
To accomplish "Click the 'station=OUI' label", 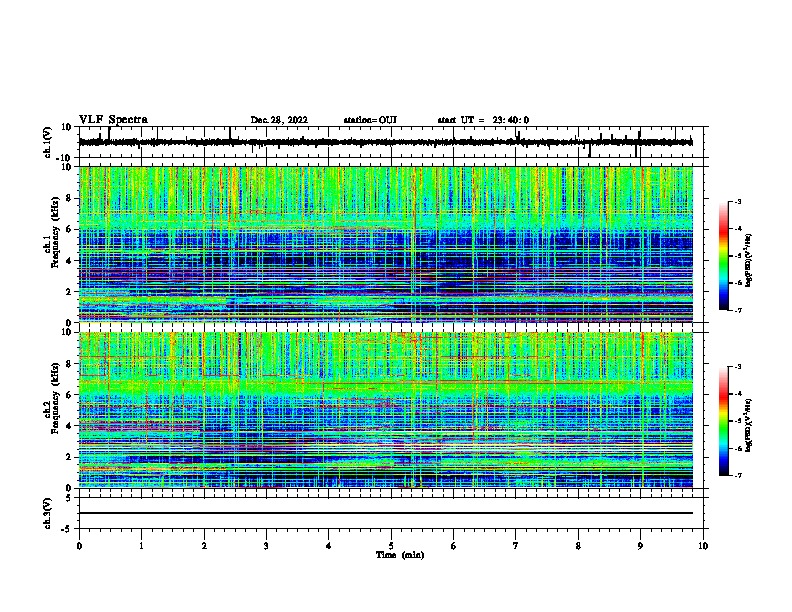I will click(370, 120).
